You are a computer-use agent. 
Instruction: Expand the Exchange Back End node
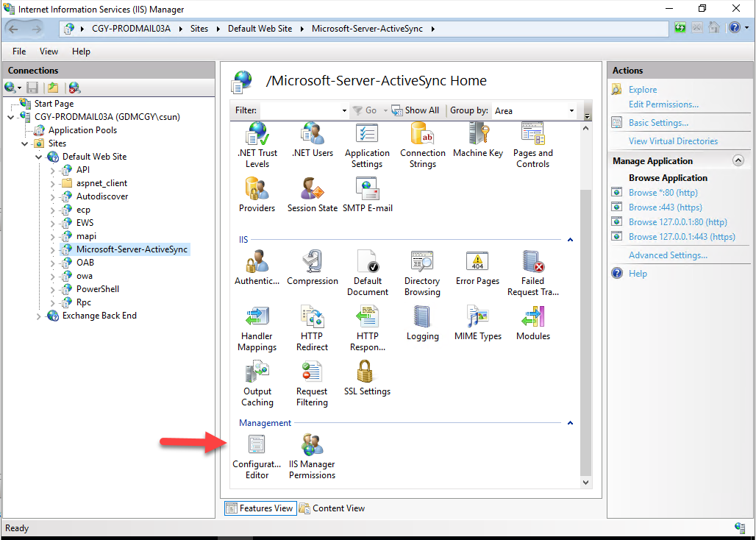pos(40,316)
